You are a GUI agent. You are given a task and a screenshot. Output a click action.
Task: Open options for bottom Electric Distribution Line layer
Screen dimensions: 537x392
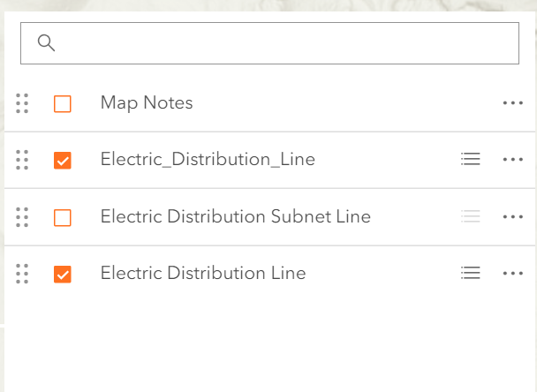513,273
